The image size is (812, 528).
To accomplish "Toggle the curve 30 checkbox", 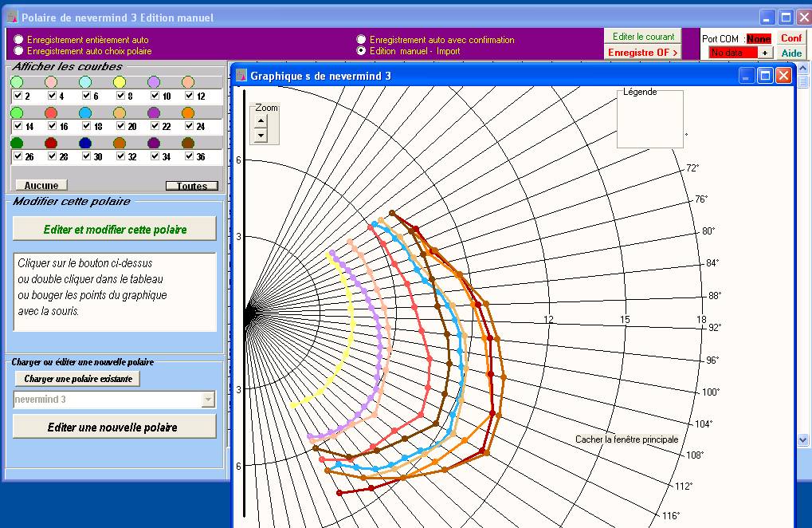I will [86, 156].
